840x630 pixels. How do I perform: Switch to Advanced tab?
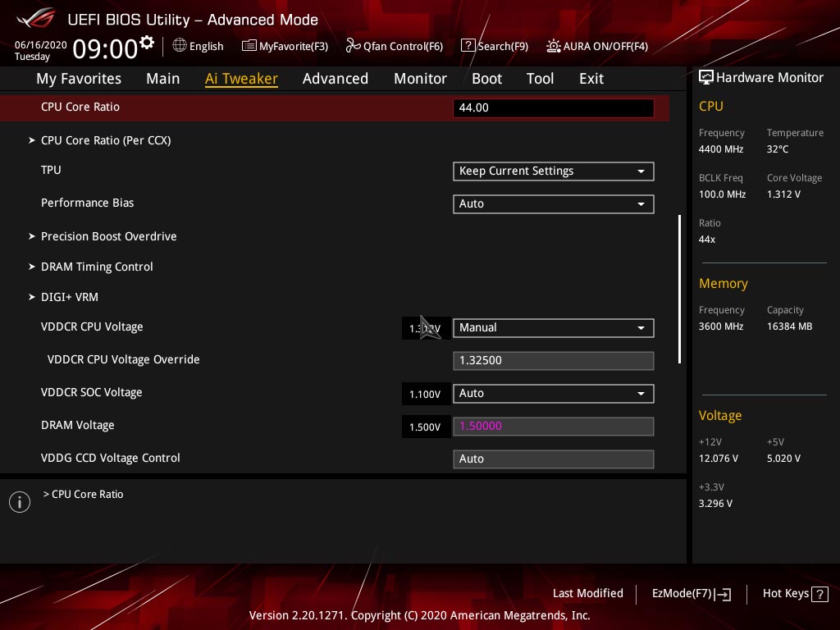point(336,79)
